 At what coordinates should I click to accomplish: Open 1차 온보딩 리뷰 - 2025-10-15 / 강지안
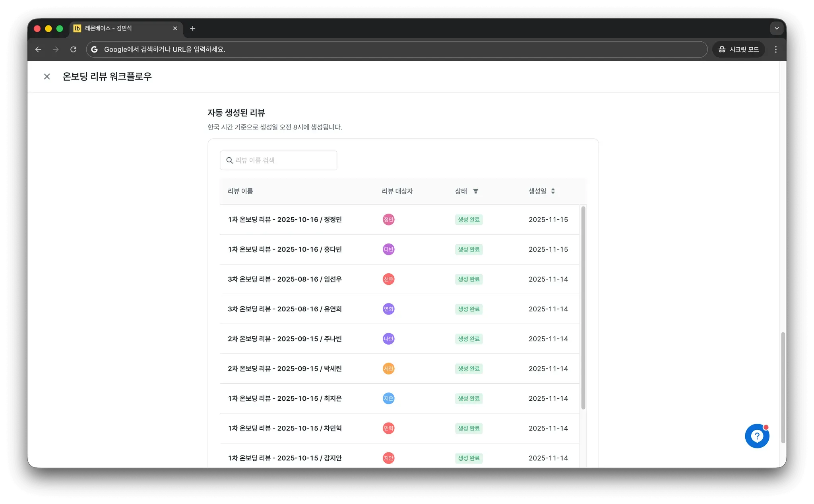tap(285, 458)
